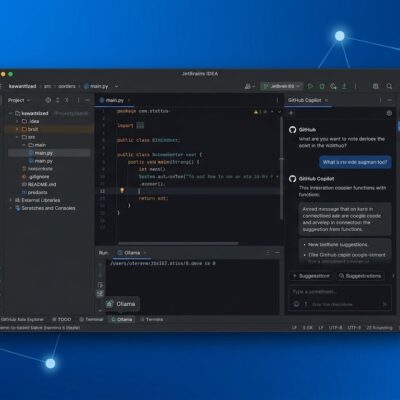Click the green Run triangle in the toolbar
400x400 pixels.
point(310,86)
